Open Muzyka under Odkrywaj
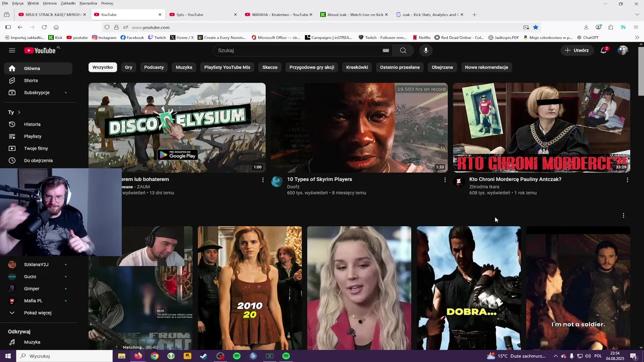 [38, 342]
